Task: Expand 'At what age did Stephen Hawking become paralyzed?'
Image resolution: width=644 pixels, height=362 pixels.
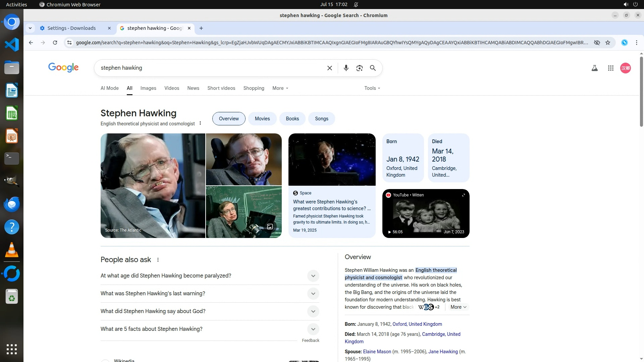Action: point(313,276)
